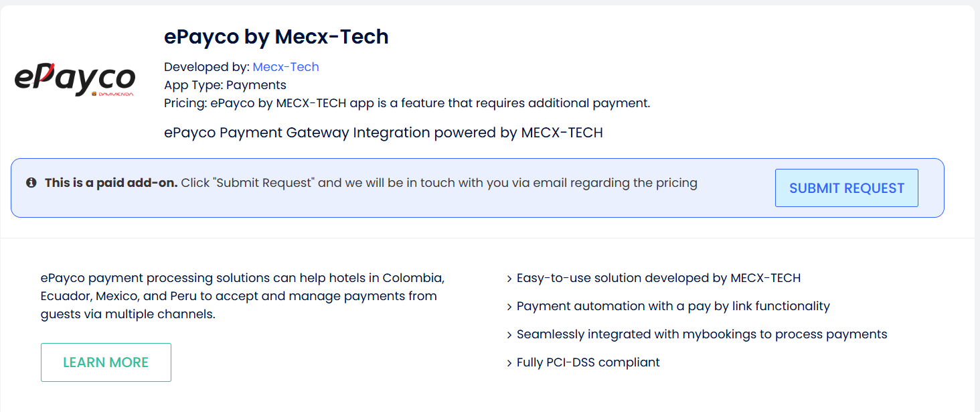
Task: Click the Learn More button
Action: tap(106, 362)
